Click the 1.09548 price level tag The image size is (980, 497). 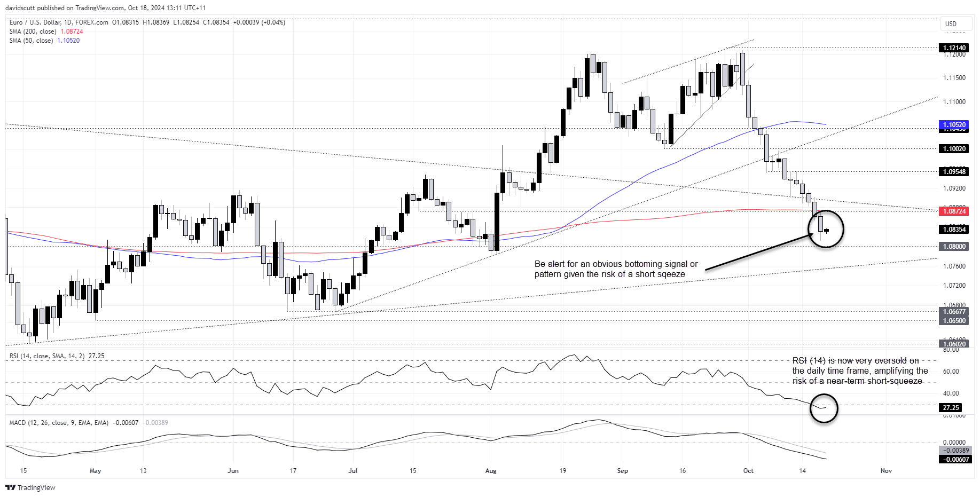coord(954,171)
